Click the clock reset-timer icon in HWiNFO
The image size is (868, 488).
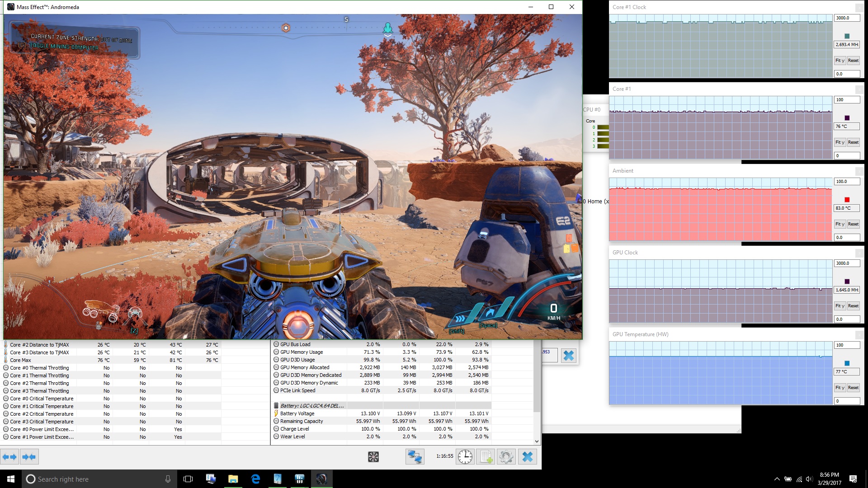pos(465,457)
